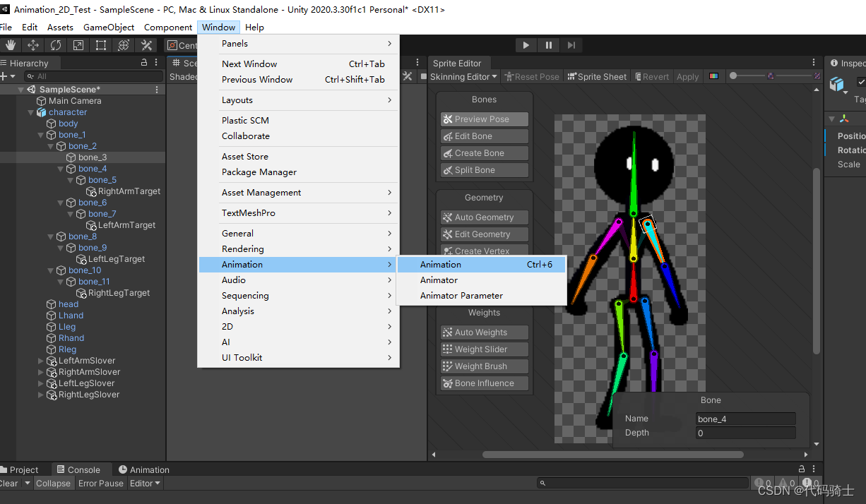Open the GameObject menu
866x504 pixels.
[109, 28]
